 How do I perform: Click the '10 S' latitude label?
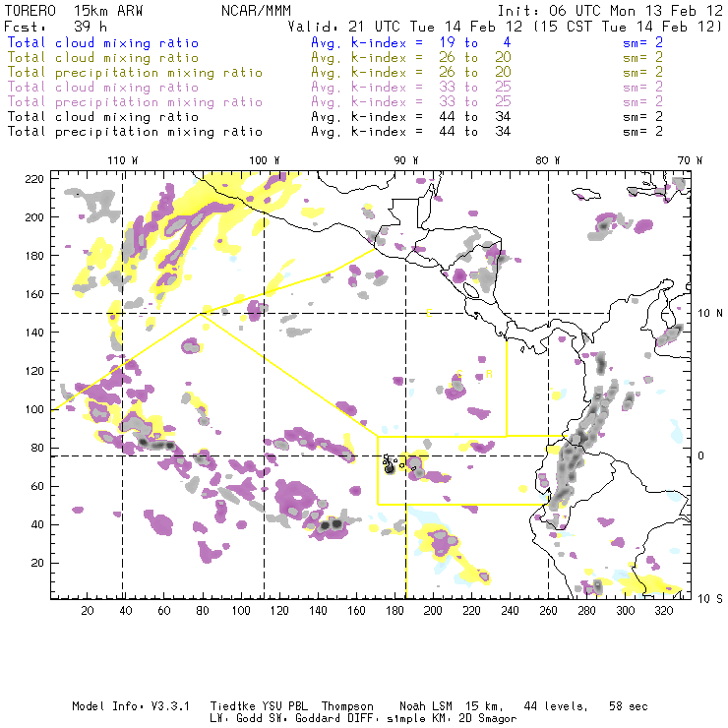(x=710, y=599)
